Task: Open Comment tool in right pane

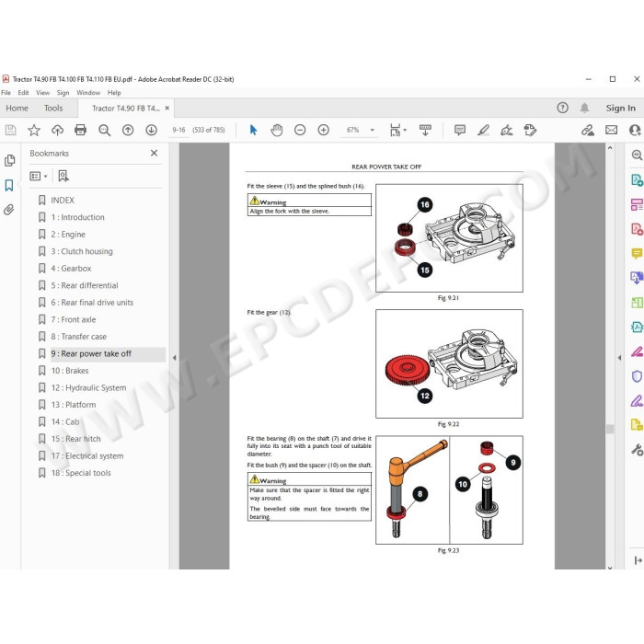Action: [x=637, y=253]
